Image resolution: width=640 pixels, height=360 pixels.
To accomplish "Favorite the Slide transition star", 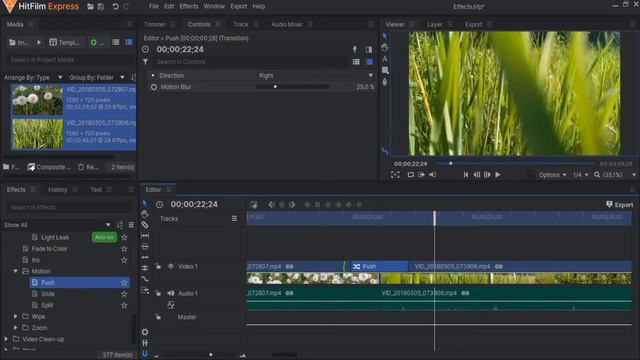I will [x=124, y=294].
